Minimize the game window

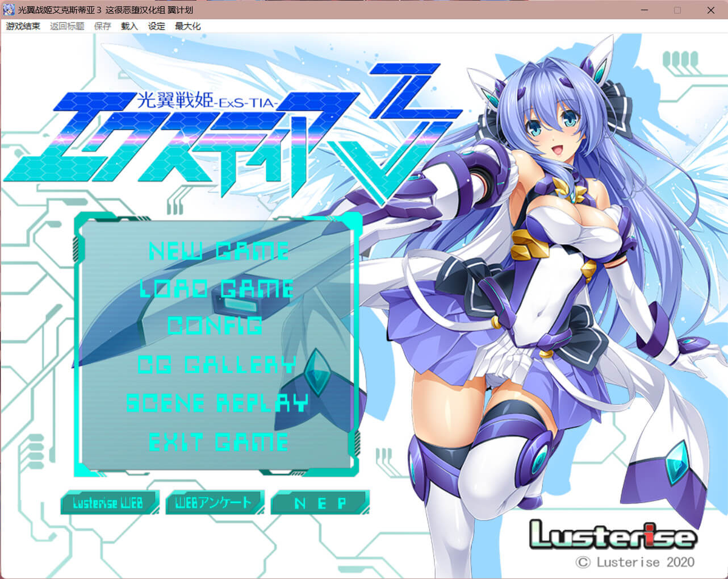click(x=645, y=10)
